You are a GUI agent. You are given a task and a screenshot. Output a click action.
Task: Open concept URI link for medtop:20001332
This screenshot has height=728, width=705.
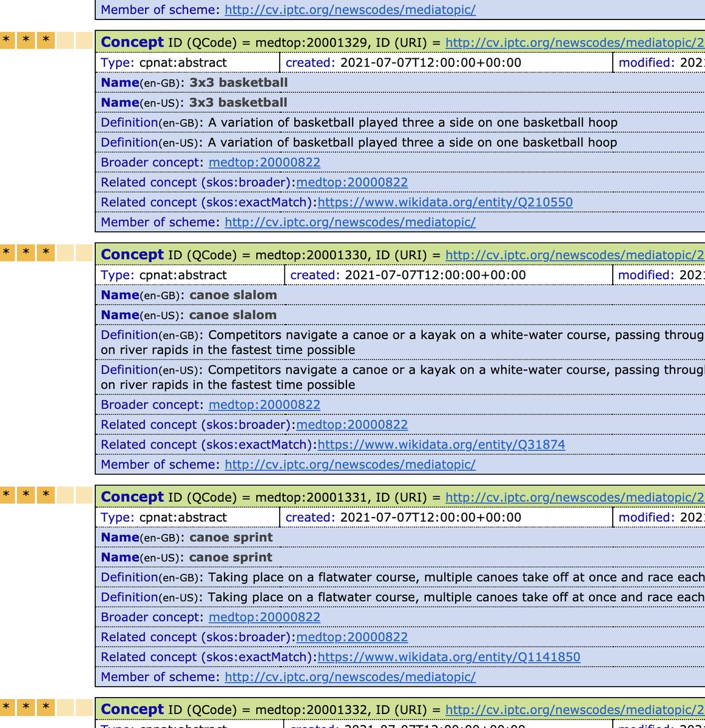click(x=575, y=710)
